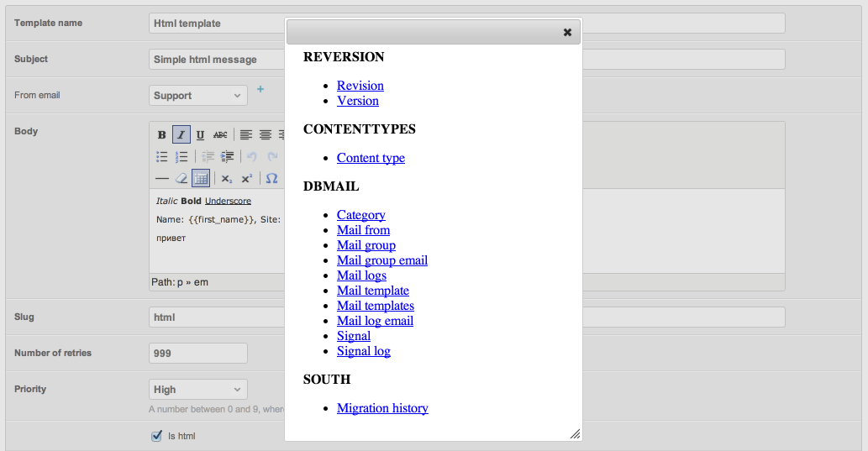Insert special character with omega icon

tap(271, 178)
